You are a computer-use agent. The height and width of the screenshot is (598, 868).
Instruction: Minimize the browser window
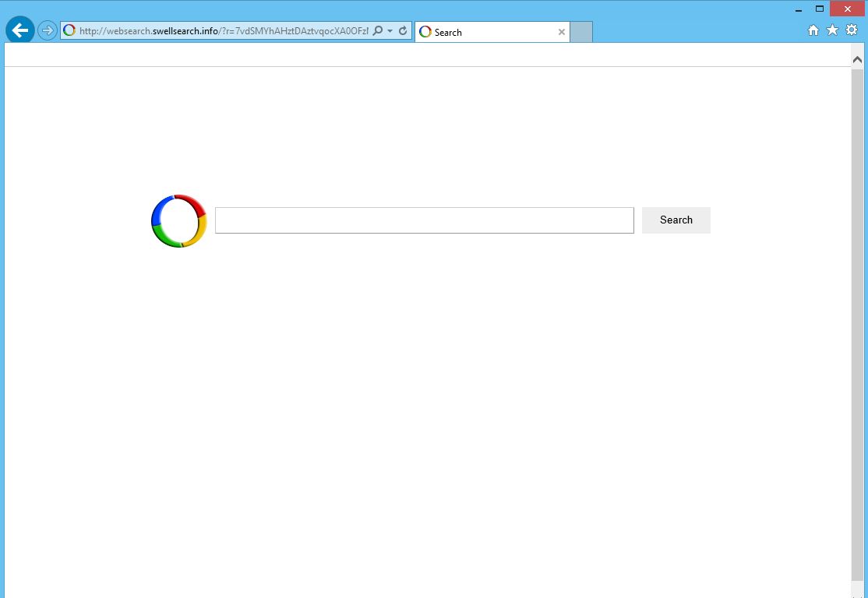(x=796, y=9)
